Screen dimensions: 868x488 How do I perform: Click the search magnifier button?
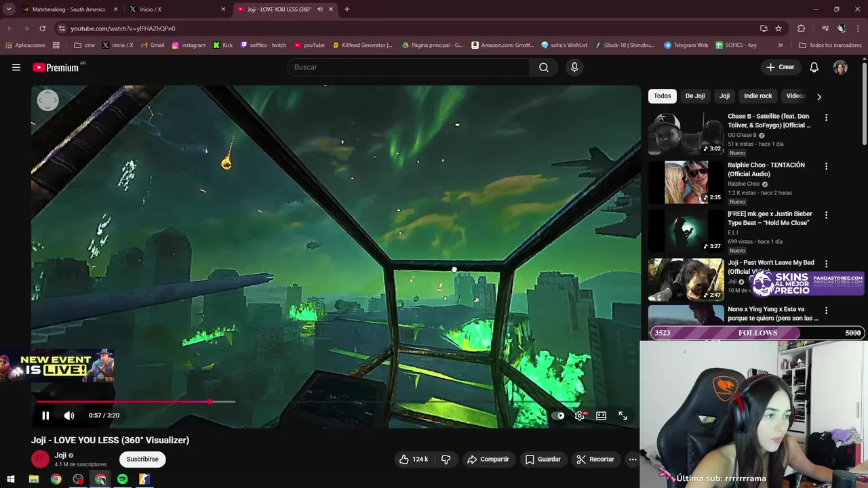[x=544, y=67]
